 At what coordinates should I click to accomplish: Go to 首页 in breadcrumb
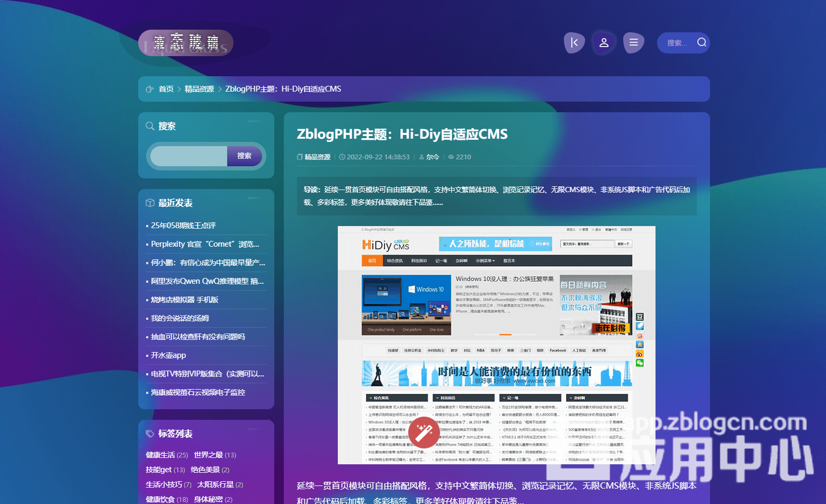click(x=166, y=89)
